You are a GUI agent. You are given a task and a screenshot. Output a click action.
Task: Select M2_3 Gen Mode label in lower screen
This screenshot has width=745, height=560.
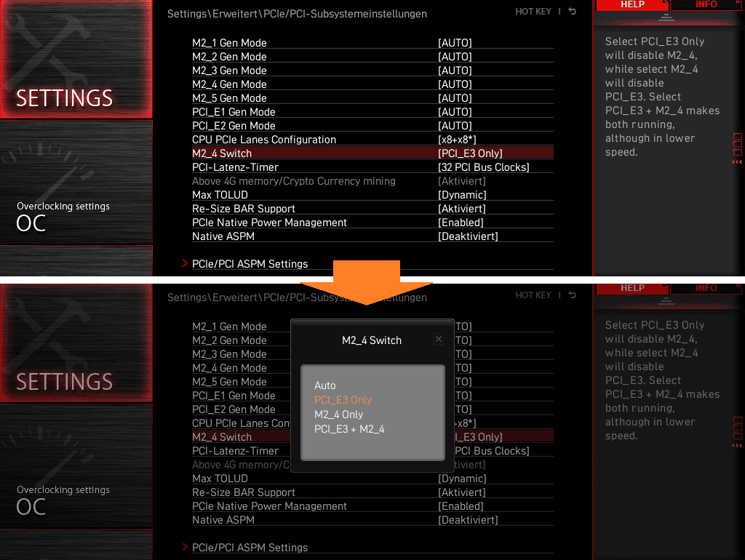[x=229, y=354]
